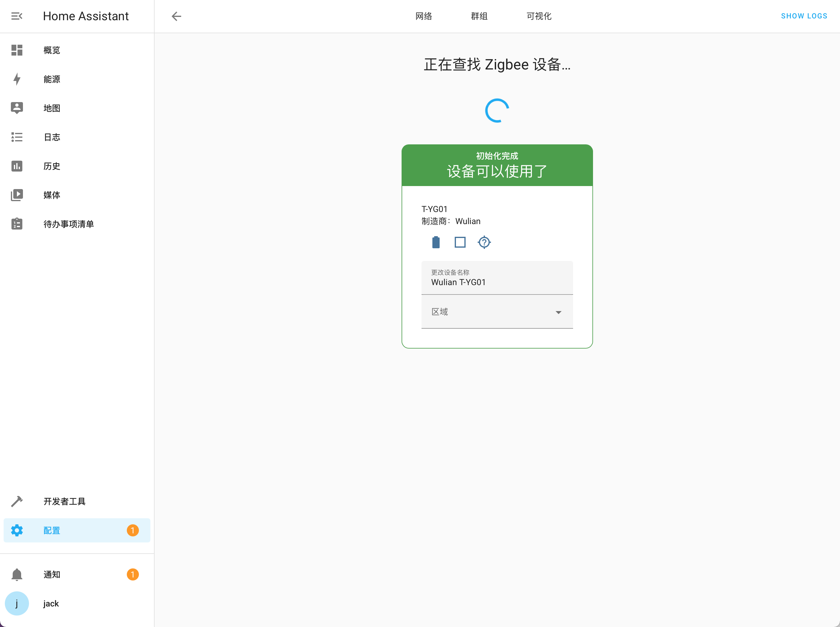
Task: Open the 地图 map icon
Action: coord(17,108)
